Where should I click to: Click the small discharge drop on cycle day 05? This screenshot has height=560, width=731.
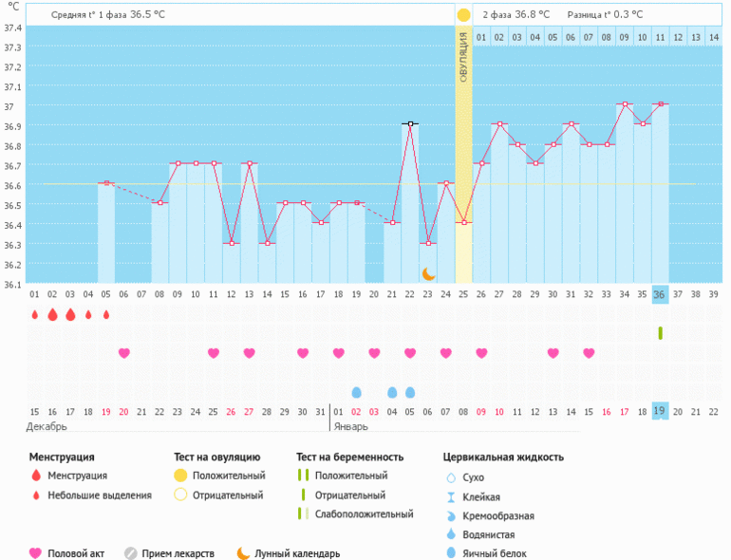(x=106, y=314)
